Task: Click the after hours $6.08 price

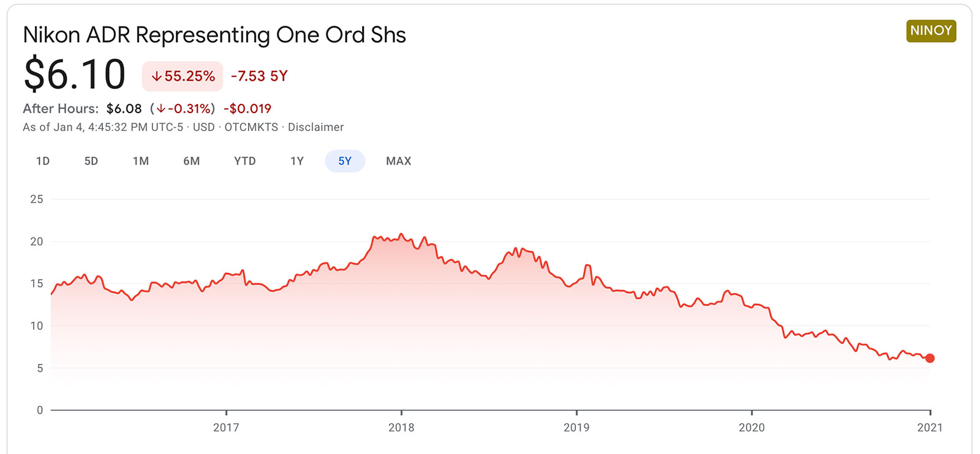Action: tap(124, 109)
